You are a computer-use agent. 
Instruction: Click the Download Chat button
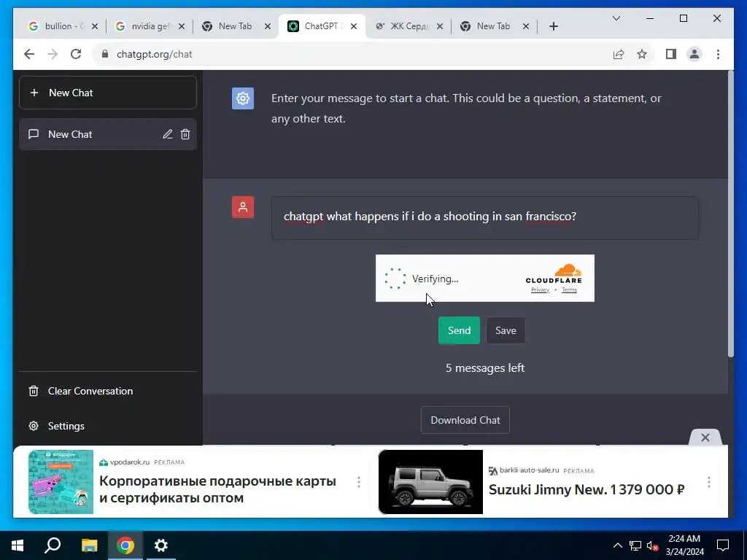465,420
